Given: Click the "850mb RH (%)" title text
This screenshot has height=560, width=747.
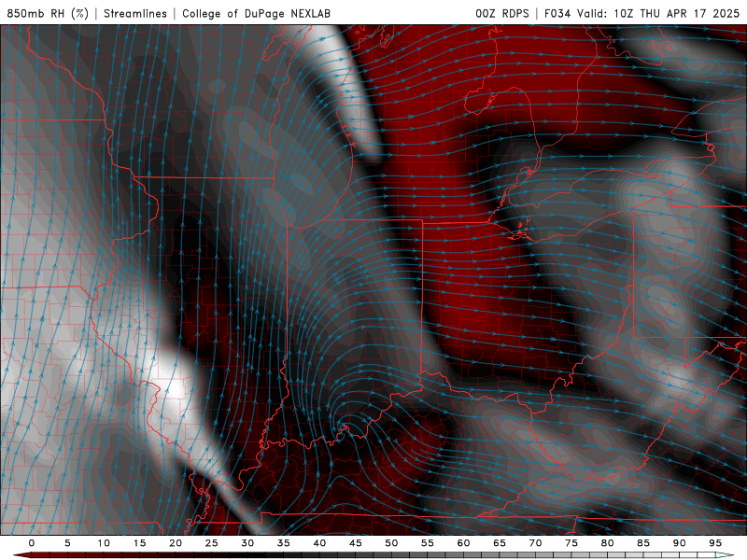Looking at the screenshot, I should point(48,13).
